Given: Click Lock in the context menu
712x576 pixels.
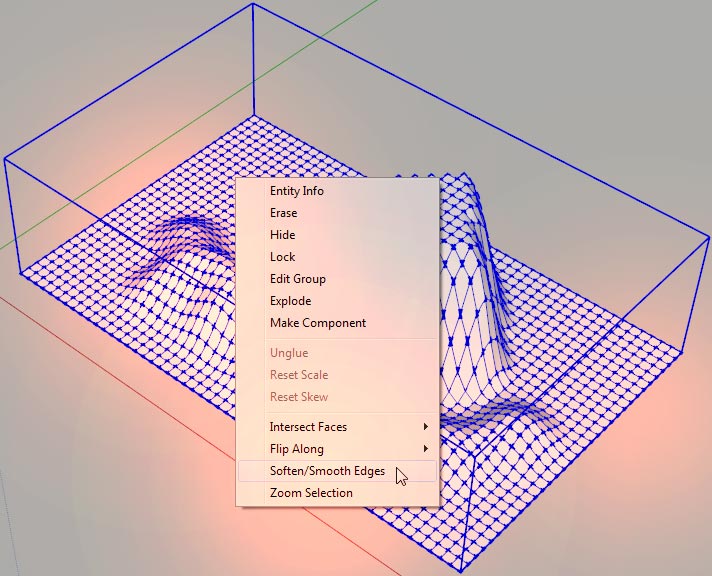Looking at the screenshot, I should coord(337,257).
